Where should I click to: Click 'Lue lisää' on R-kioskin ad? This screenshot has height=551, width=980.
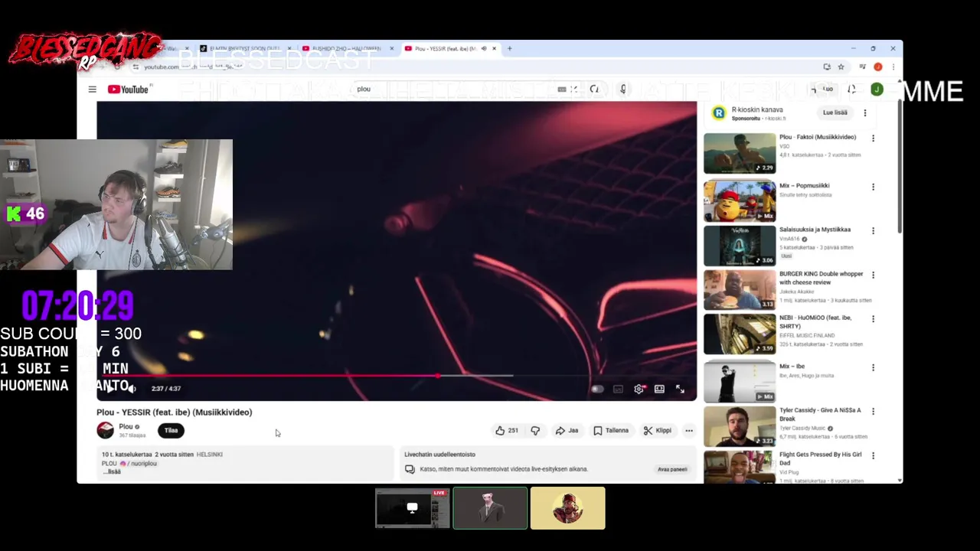coord(835,112)
